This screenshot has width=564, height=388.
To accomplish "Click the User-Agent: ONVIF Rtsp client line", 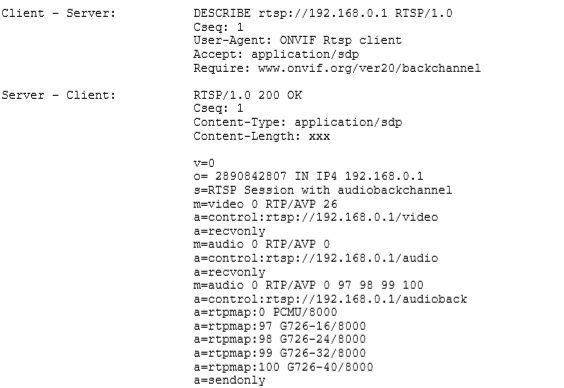I will [297, 41].
